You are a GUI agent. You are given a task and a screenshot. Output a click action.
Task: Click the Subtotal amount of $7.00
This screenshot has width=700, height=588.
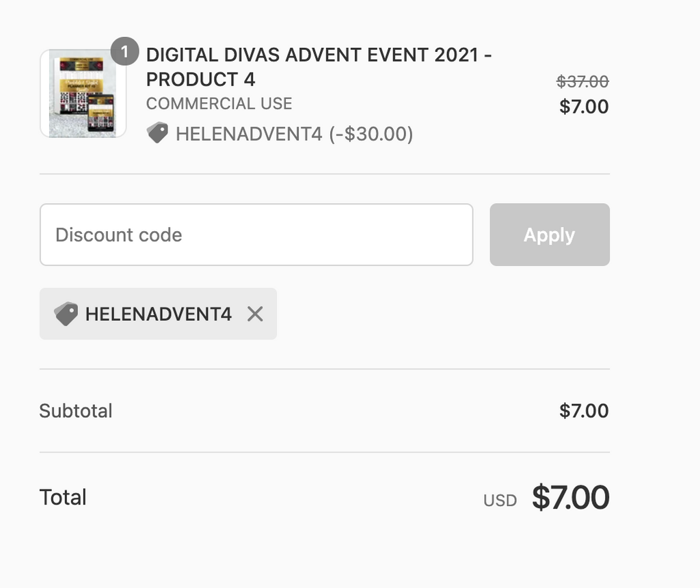(x=584, y=411)
